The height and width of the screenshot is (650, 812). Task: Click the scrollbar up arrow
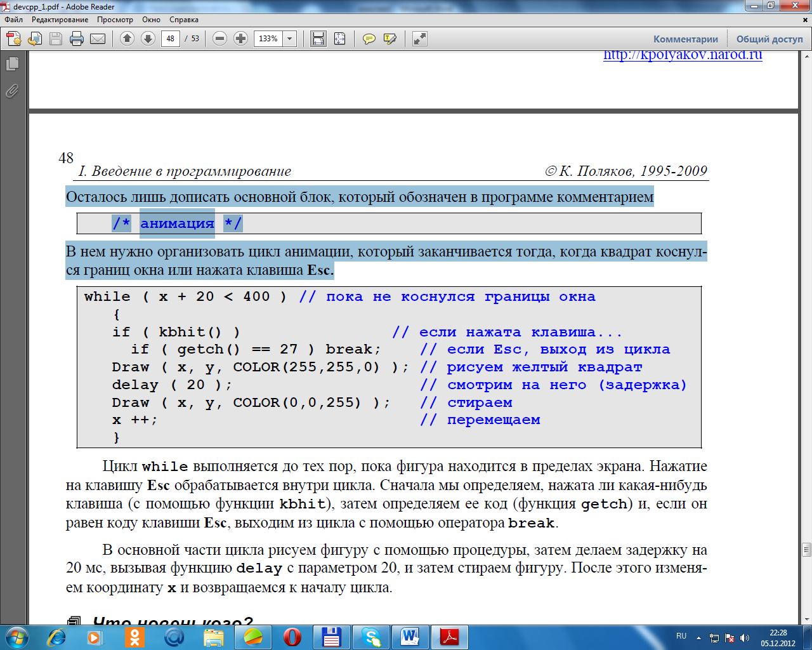807,56
